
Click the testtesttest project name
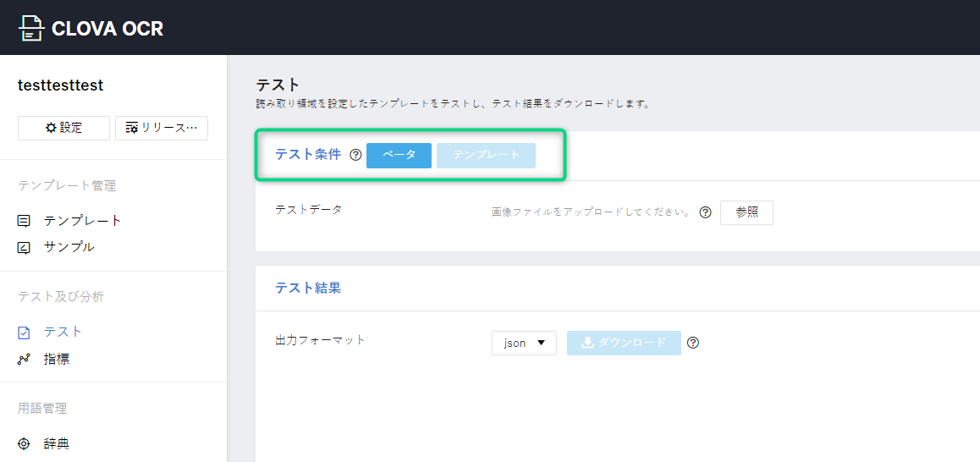click(61, 85)
